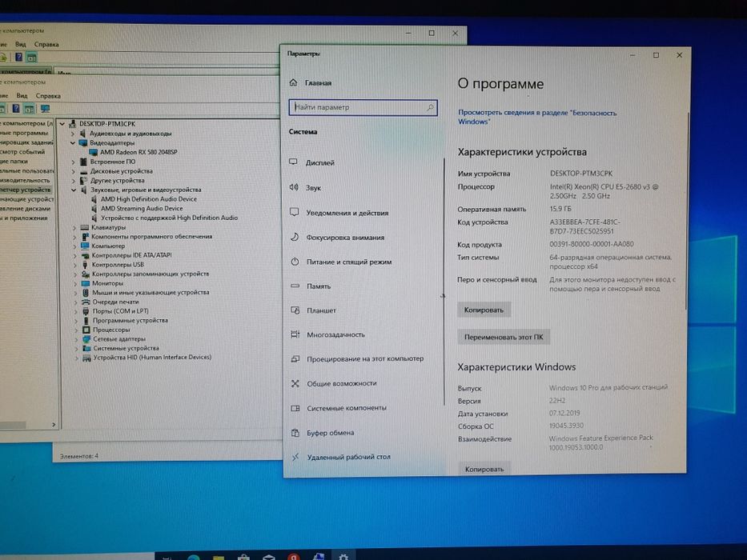Expand the Клавиатуры node
This screenshot has height=560, width=747.
click(x=74, y=228)
